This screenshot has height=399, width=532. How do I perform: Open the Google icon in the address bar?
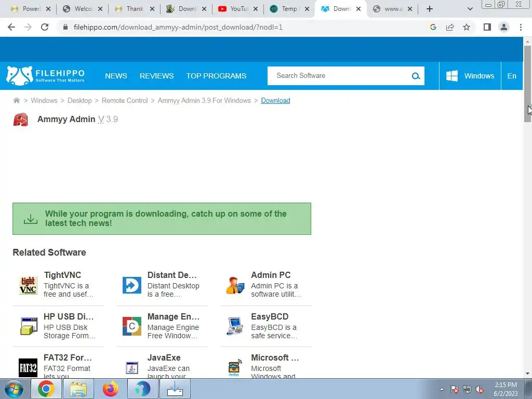click(x=433, y=27)
